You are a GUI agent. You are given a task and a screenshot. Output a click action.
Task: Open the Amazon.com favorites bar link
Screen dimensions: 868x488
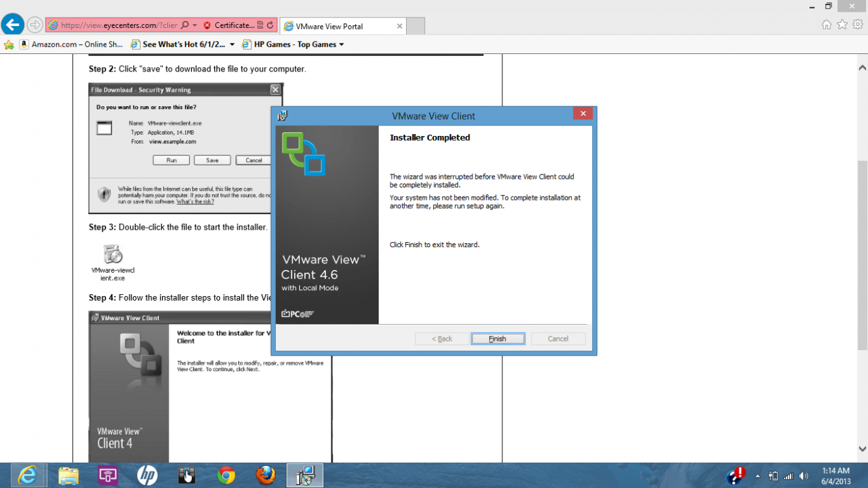[x=71, y=44]
